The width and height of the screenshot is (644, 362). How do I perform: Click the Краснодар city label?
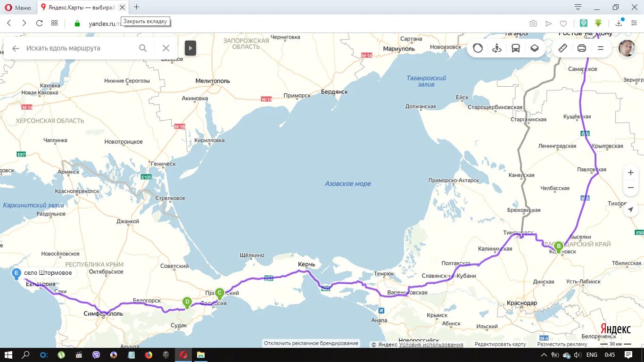[522, 303]
